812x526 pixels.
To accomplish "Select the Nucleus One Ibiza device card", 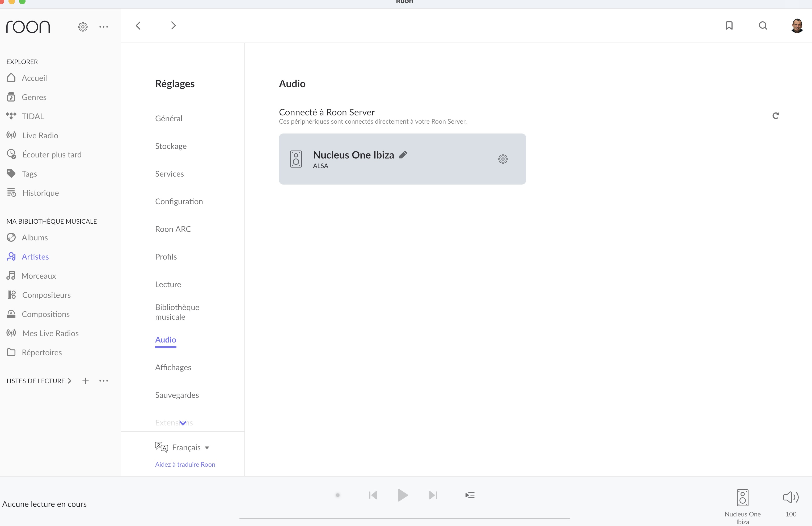I will click(x=402, y=159).
